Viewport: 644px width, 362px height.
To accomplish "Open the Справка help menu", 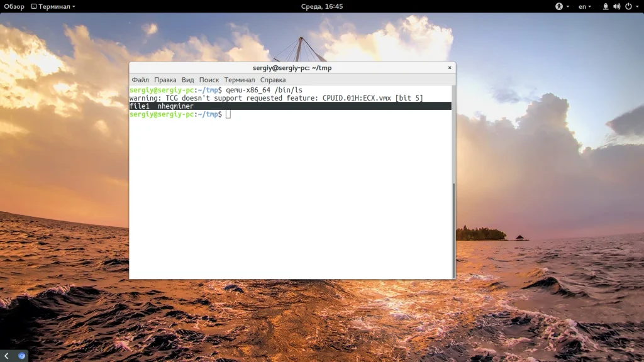I will tap(273, 80).
